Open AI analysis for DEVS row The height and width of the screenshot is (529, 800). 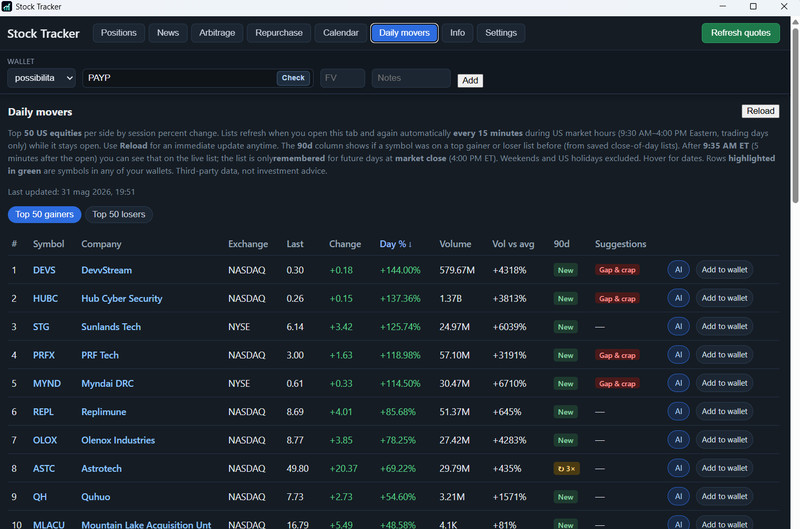point(678,270)
